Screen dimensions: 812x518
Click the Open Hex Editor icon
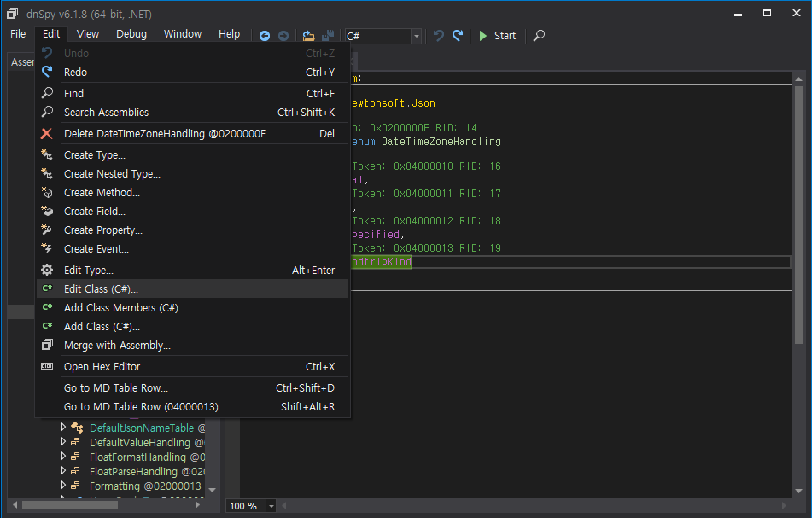(47, 366)
